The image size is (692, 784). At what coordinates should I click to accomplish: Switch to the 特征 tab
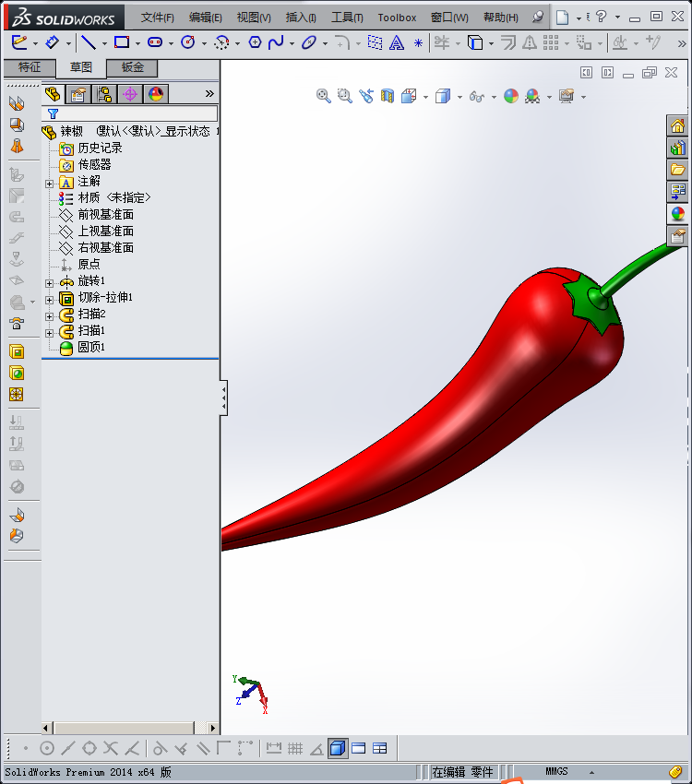30,67
